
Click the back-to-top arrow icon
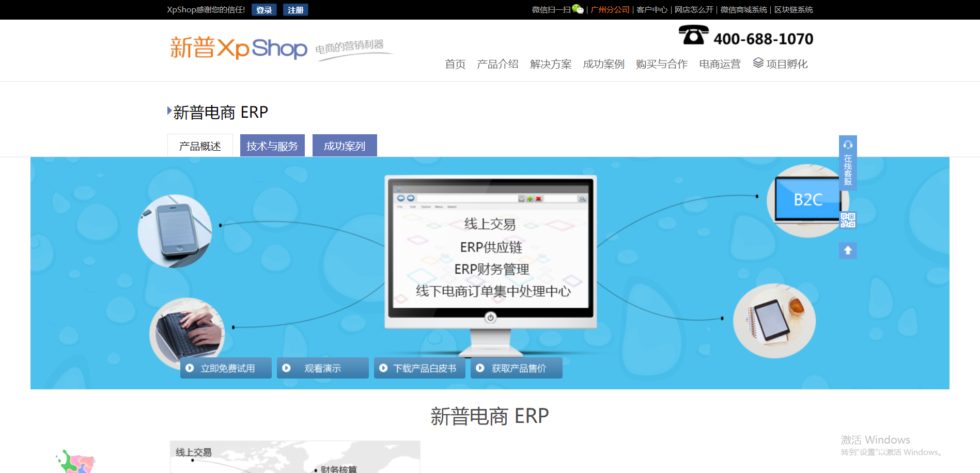(x=847, y=250)
